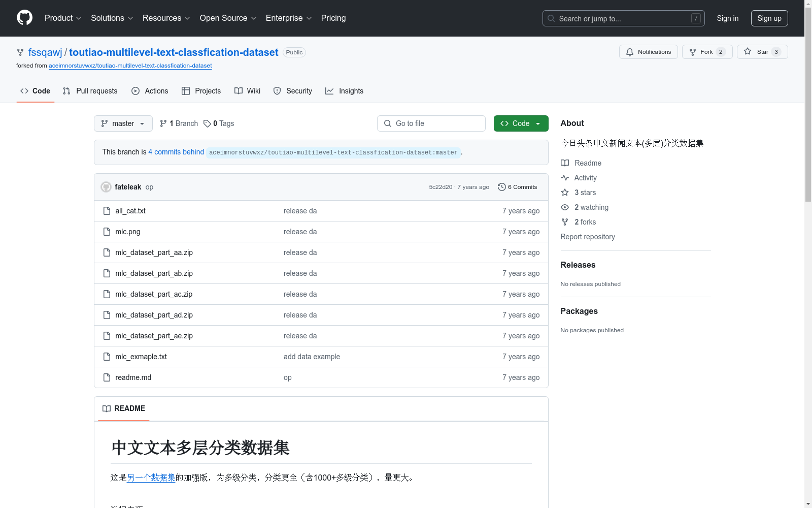Image resolution: width=812 pixels, height=508 pixels.
Task: Click the file icon for mlc_exmaple.txt
Action: (x=107, y=357)
